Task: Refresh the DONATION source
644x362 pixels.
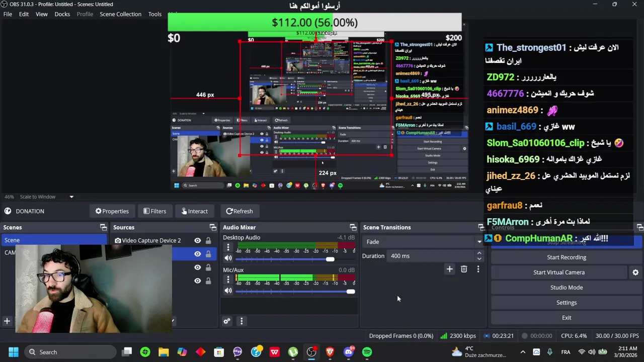Action: click(x=239, y=211)
